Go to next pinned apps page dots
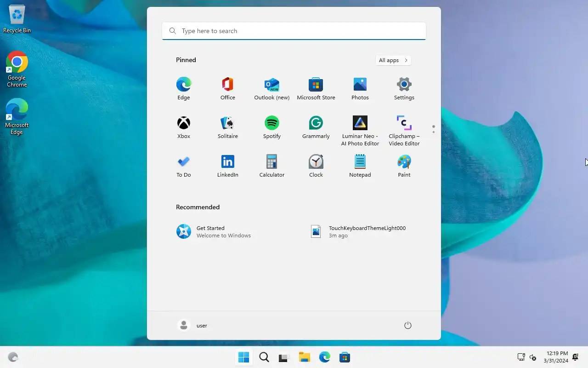The height and width of the screenshot is (368, 588). [x=433, y=129]
